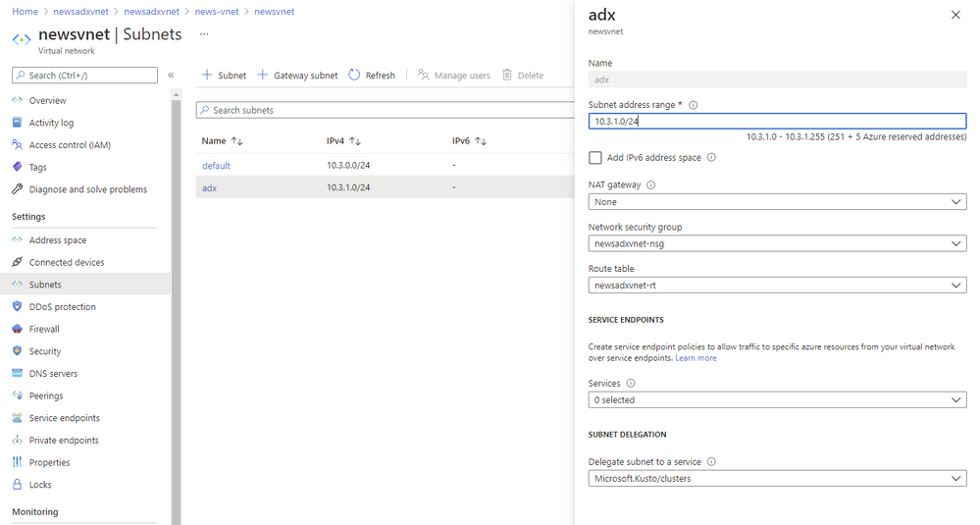
Task: Open the adx subnet link
Action: (209, 187)
